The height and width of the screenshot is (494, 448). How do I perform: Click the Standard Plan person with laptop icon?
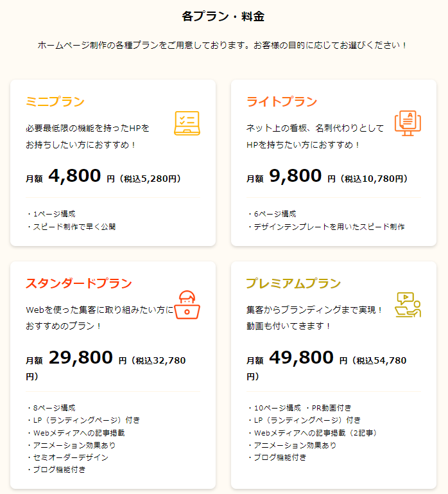point(187,305)
